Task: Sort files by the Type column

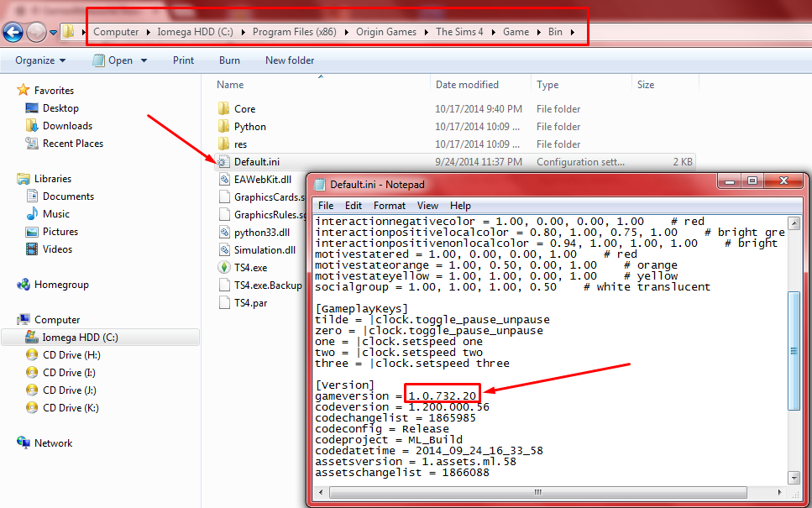Action: [547, 85]
